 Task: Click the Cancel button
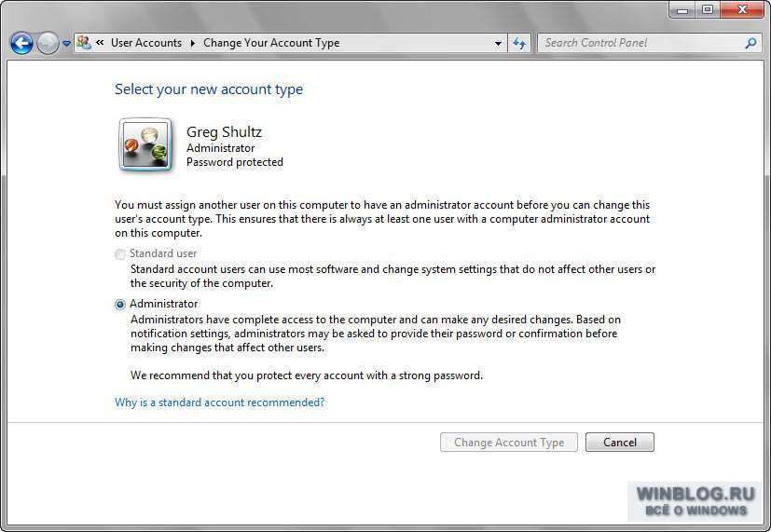pyautogui.click(x=620, y=443)
